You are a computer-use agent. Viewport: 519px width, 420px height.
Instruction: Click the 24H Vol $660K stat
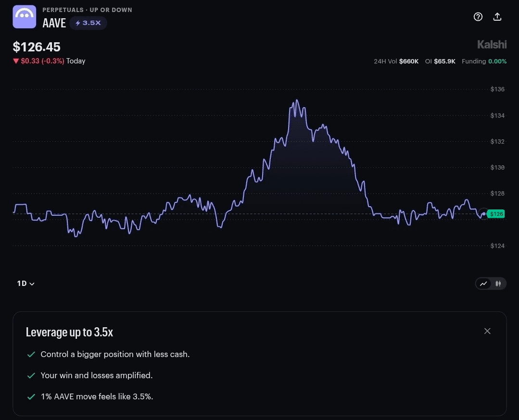tap(396, 61)
